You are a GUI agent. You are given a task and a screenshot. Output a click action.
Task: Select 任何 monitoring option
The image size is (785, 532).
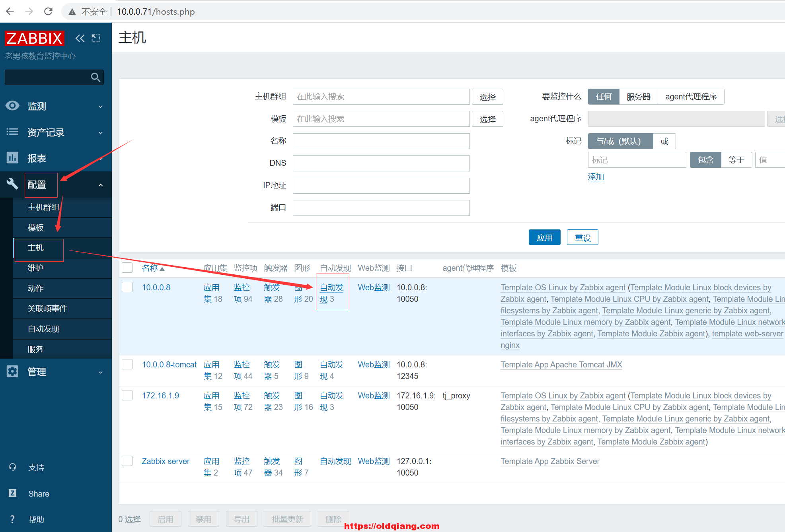tap(604, 97)
